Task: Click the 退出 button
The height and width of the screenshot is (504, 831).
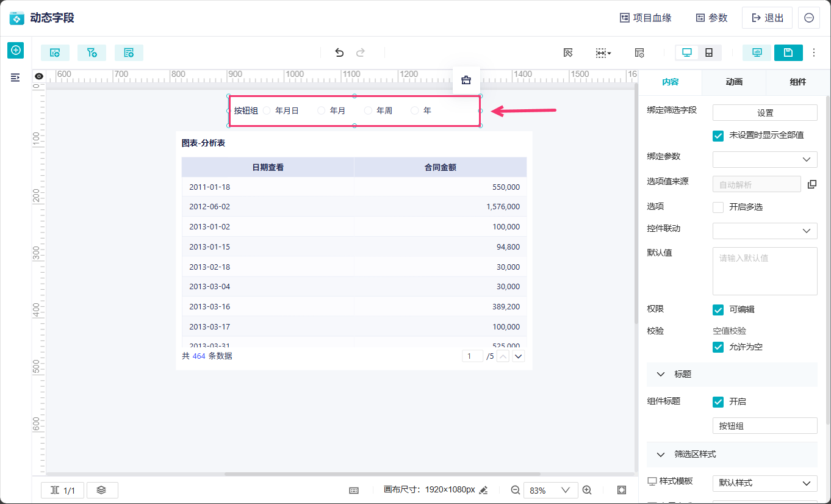Action: point(767,18)
